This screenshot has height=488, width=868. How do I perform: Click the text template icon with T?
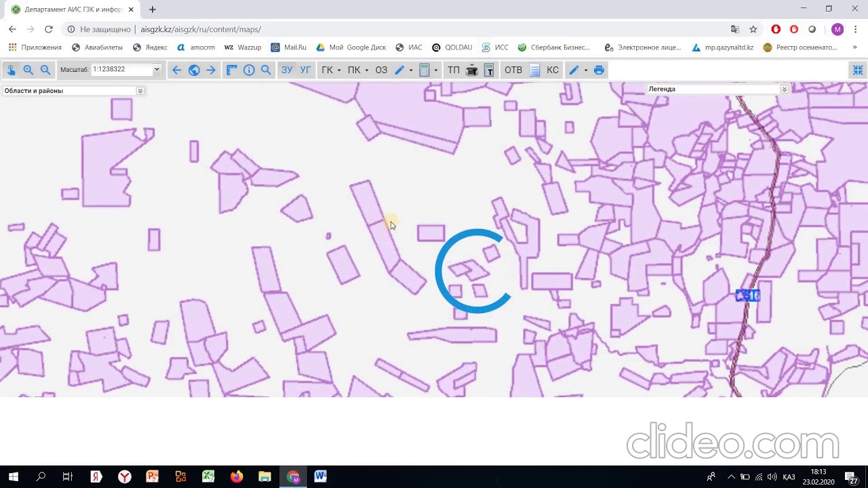pyautogui.click(x=488, y=70)
